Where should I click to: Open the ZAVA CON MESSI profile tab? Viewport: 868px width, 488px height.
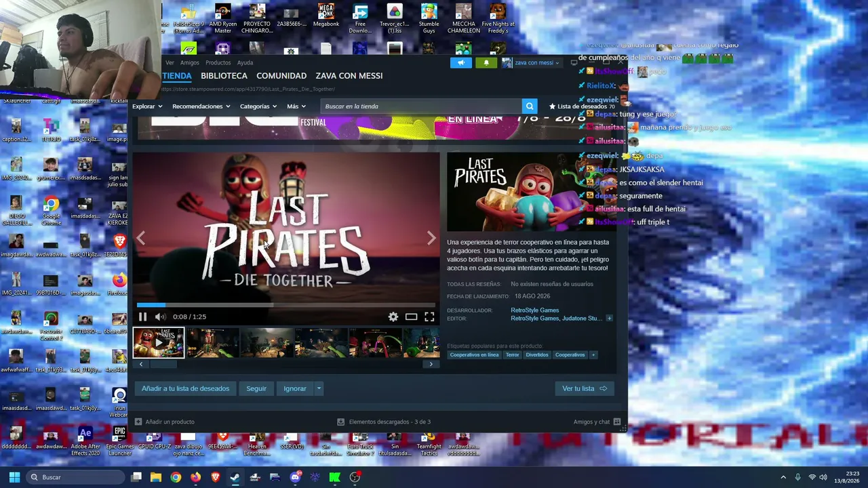point(349,76)
